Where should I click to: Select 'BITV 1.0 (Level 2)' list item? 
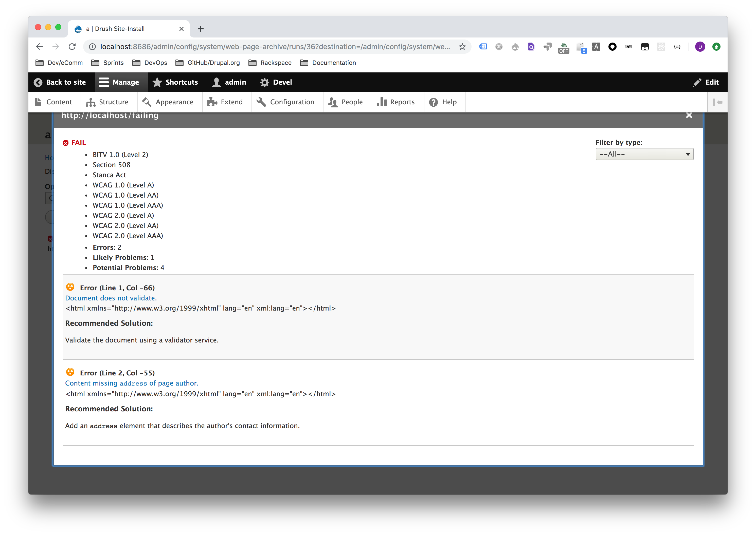pyautogui.click(x=120, y=155)
